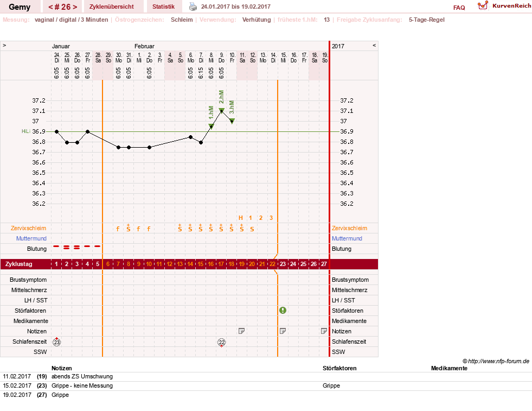Click the cervical mucus f symbol on day 7
This screenshot has width=532, height=411.
tap(118, 229)
